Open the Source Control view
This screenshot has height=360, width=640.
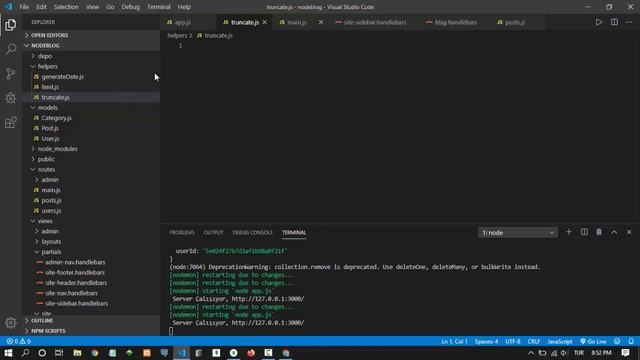click(11, 73)
